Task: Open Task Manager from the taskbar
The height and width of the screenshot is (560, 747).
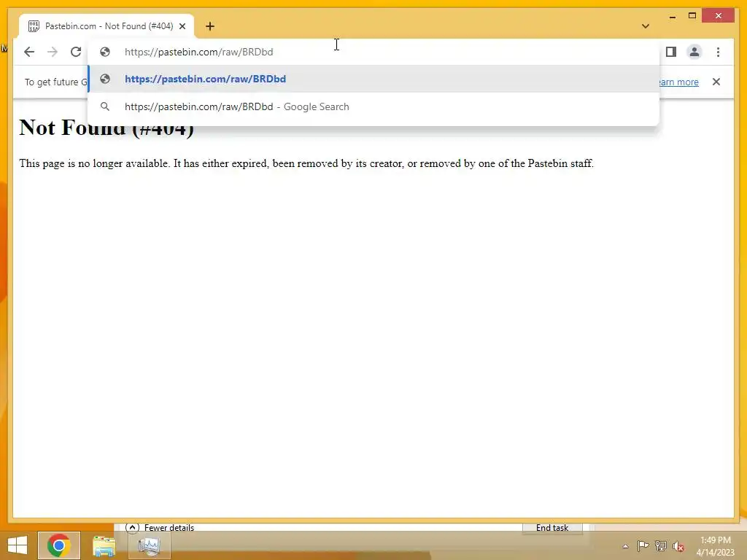Action: point(150,545)
